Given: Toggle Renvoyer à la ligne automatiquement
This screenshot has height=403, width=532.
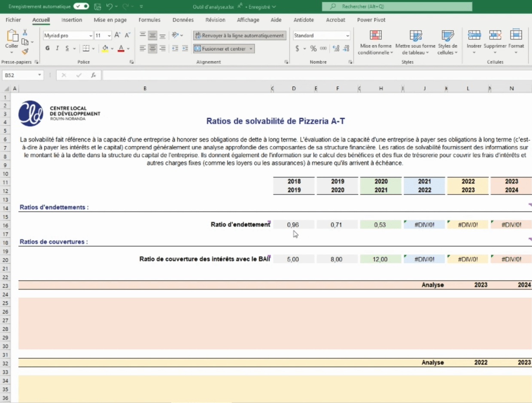Looking at the screenshot, I should click(240, 36).
